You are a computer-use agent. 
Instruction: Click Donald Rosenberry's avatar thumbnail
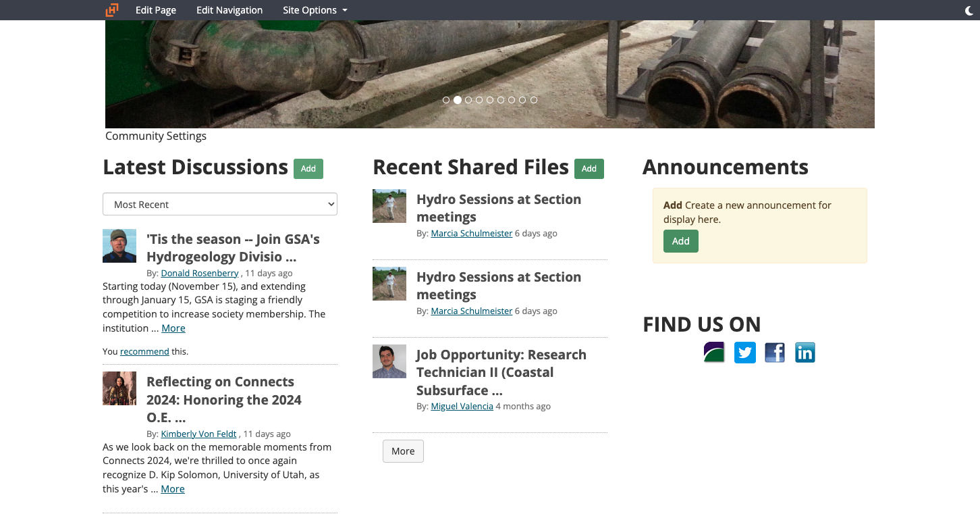[119, 246]
